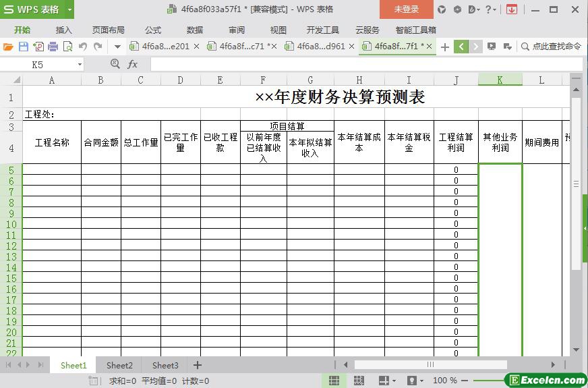The image size is (588, 388).
Task: Click the skin icon in title bar
Action: 442,9
